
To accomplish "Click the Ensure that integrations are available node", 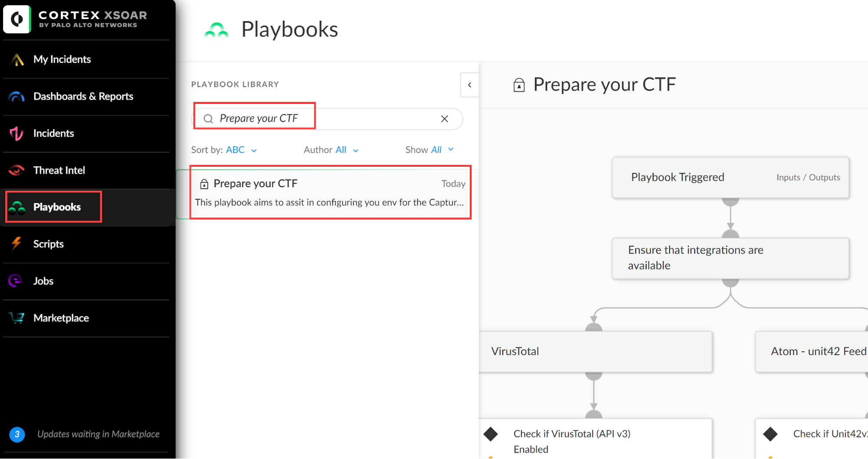I will pos(730,258).
